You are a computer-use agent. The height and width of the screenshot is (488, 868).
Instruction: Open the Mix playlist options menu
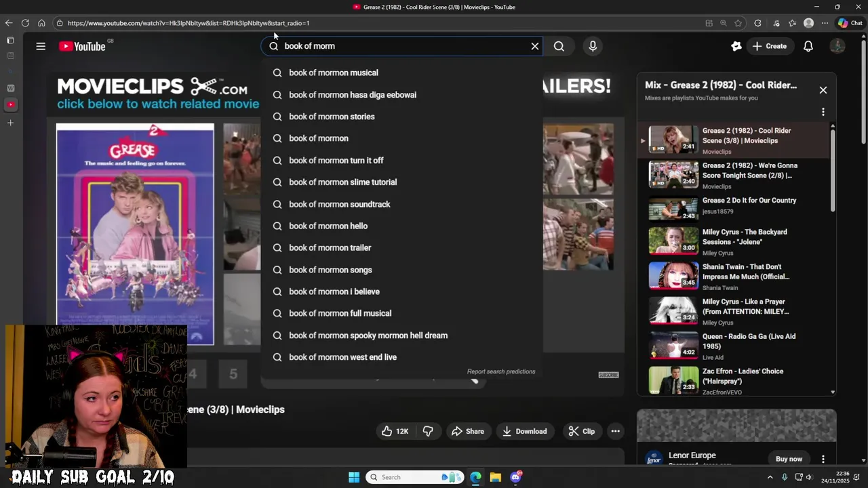click(x=823, y=112)
